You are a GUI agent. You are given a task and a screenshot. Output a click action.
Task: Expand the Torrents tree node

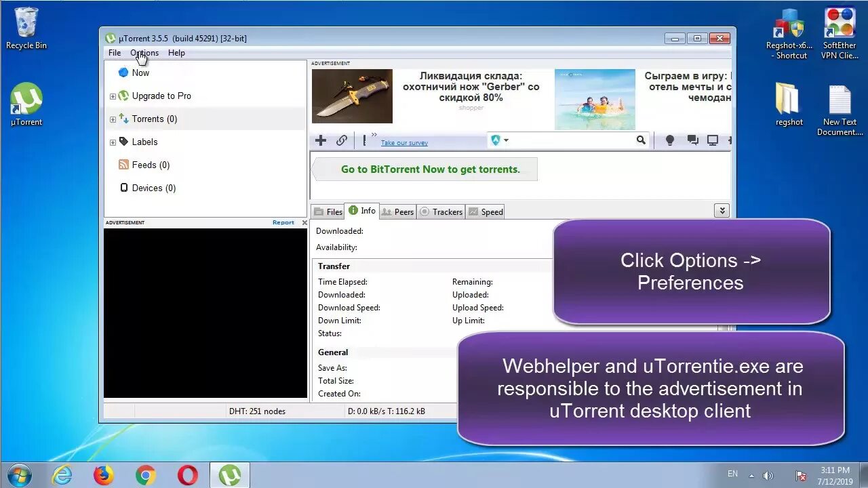pos(113,119)
